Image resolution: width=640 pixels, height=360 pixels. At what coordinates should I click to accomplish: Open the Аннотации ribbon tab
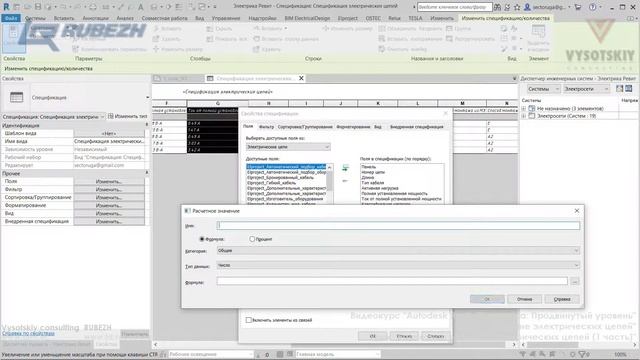pos(95,18)
